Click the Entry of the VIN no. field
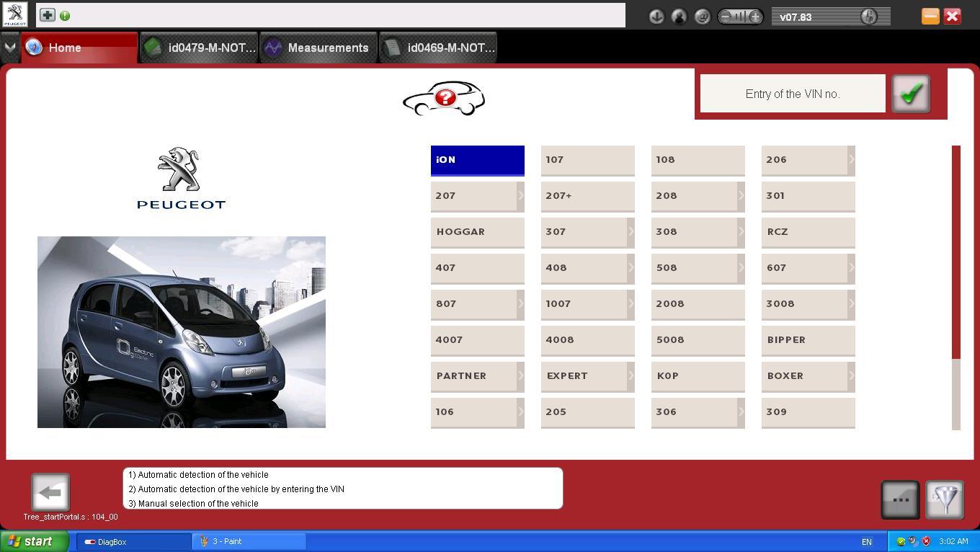The height and width of the screenshot is (552, 980). click(793, 94)
